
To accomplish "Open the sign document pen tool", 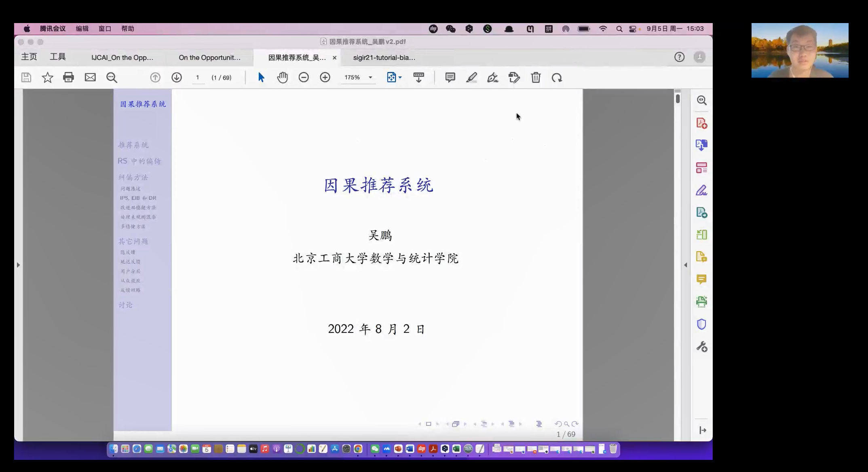I will [x=492, y=77].
